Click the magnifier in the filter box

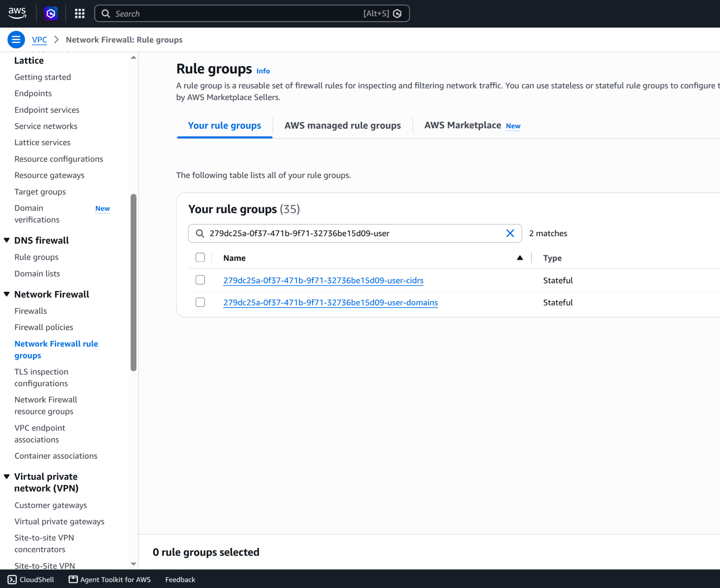(x=200, y=233)
